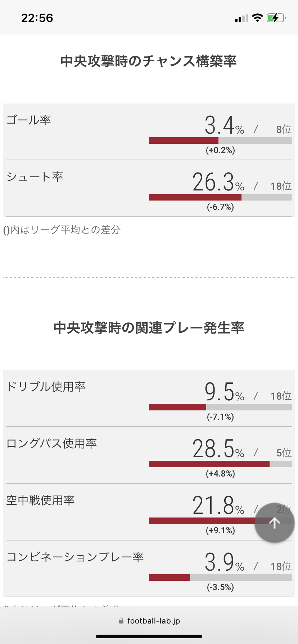Tap the scroll-to-top arrow button

point(275,523)
